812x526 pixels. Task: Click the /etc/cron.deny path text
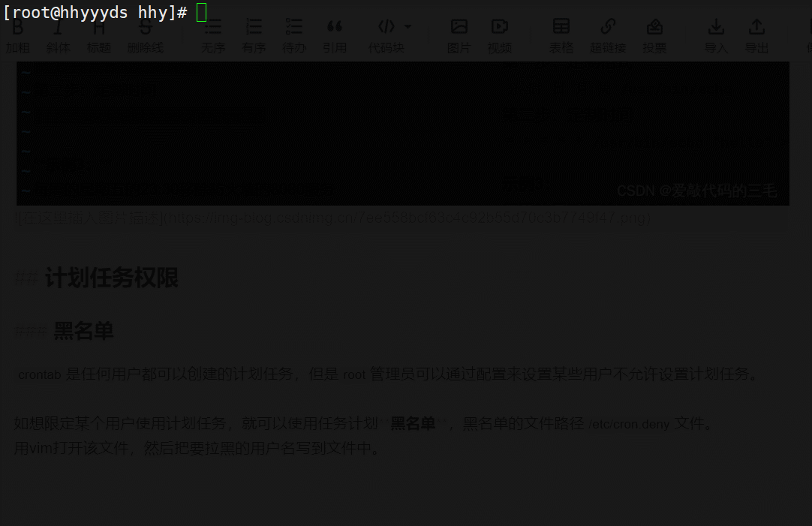[629, 424]
